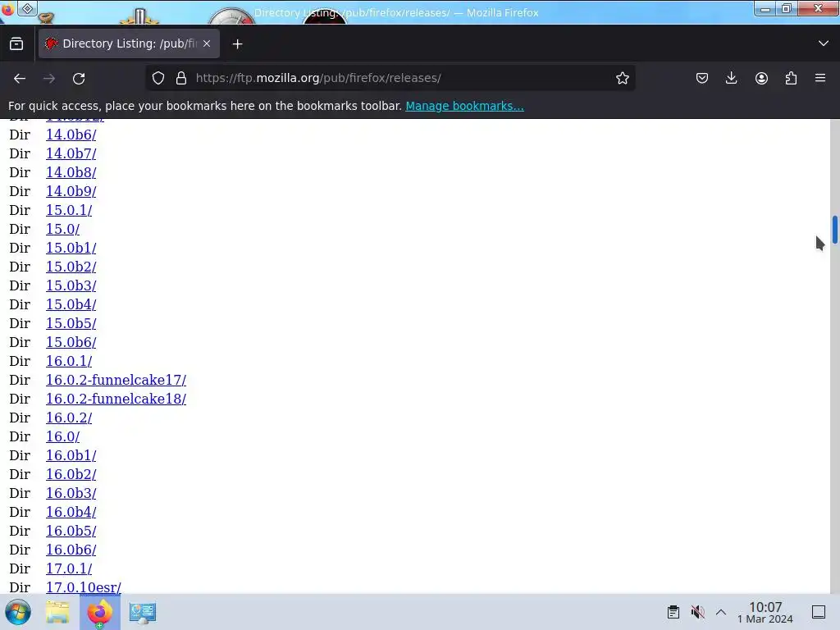Open the Firefox View icon
840x630 pixels.
click(16, 44)
